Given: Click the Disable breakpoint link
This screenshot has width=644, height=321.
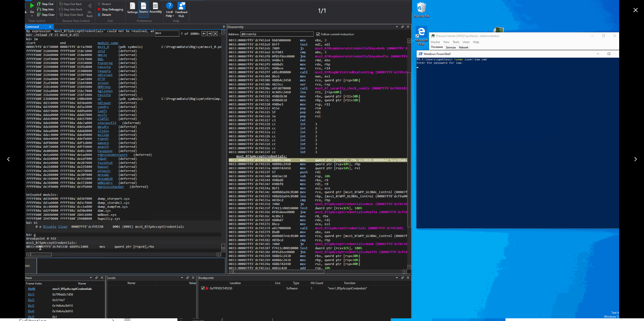Looking at the screenshot, I should pos(50,227).
